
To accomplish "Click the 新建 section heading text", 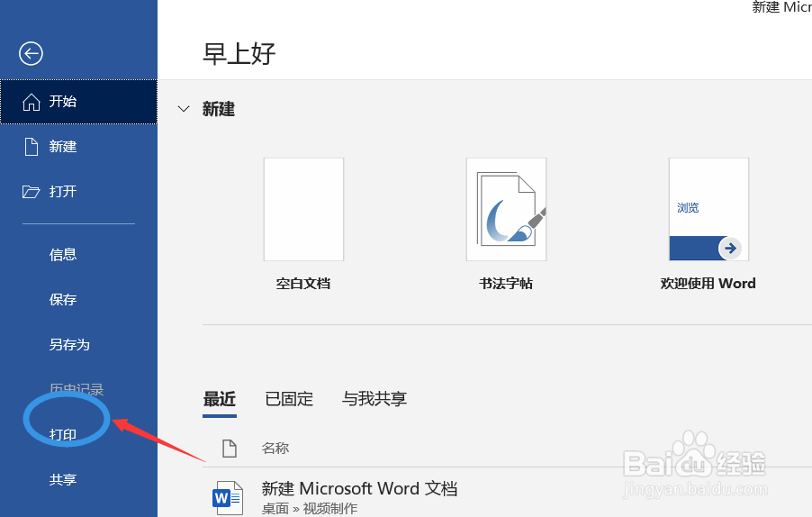I will coord(219,109).
